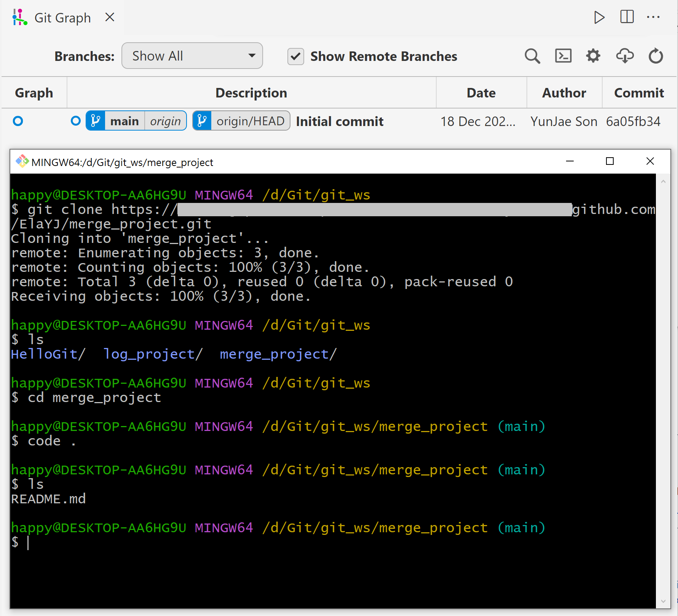The width and height of the screenshot is (678, 616).
Task: Click the 'code .' command line
Action: point(44,441)
